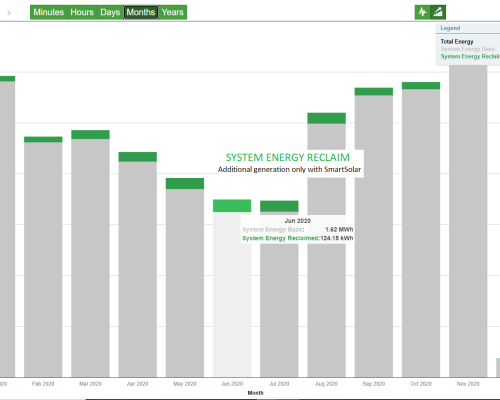Image resolution: width=500 pixels, height=400 pixels.
Task: Switch to the Years view
Action: click(x=173, y=12)
